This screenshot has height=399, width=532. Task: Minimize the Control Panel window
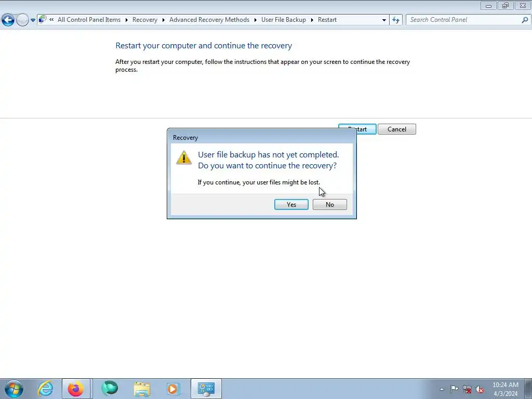tap(488, 5)
